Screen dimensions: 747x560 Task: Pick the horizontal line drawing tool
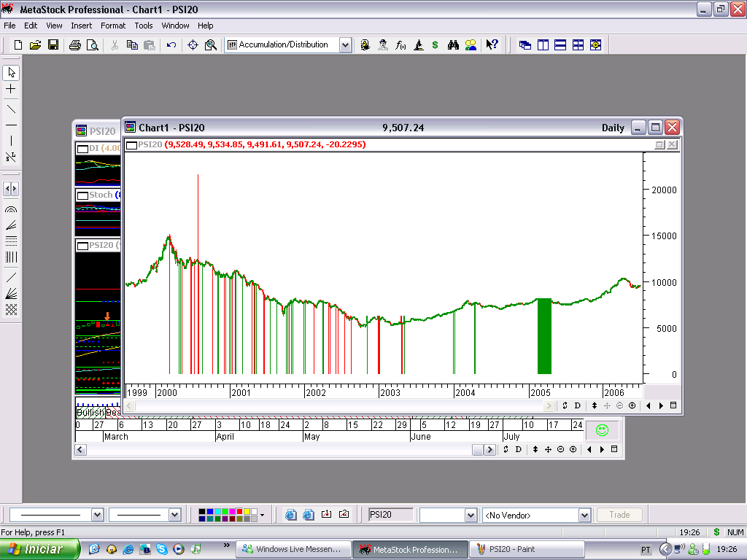point(11,125)
